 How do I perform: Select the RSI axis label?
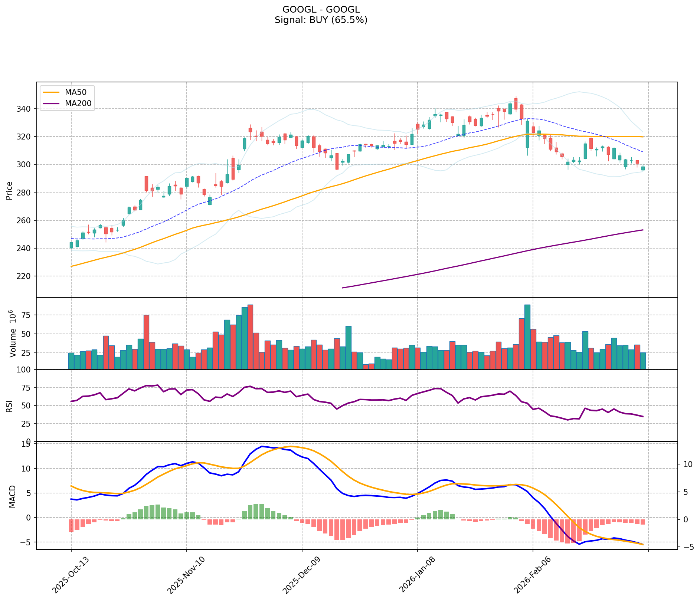(x=9, y=406)
